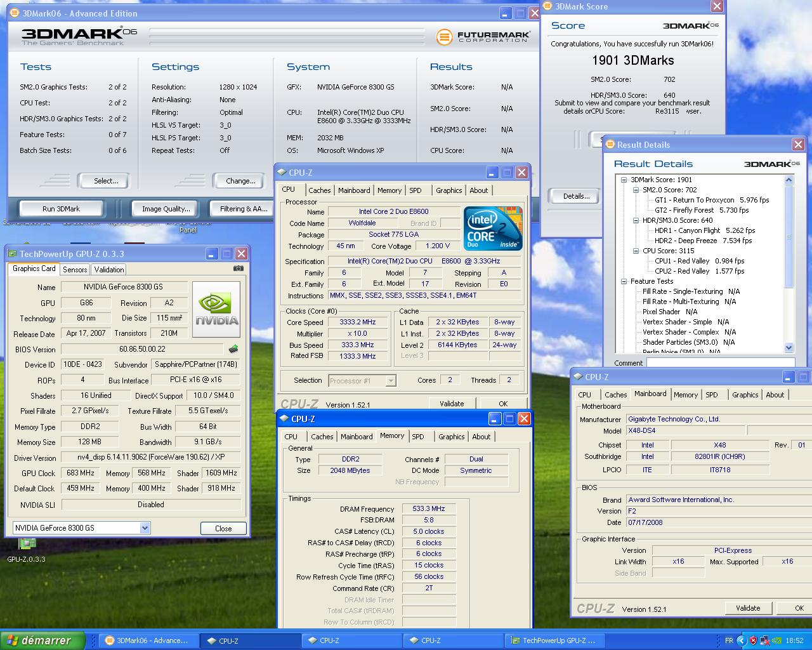Viewport: 812px width, 650px height.
Task: Collapse the HDR/SM3.0 Score: 640 node
Action: point(636,220)
